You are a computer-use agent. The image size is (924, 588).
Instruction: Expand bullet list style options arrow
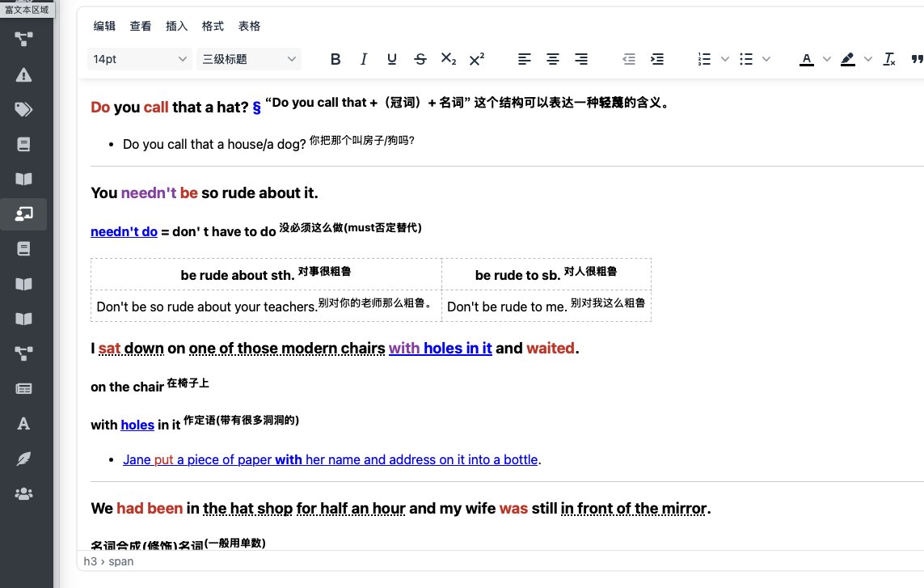click(x=766, y=59)
